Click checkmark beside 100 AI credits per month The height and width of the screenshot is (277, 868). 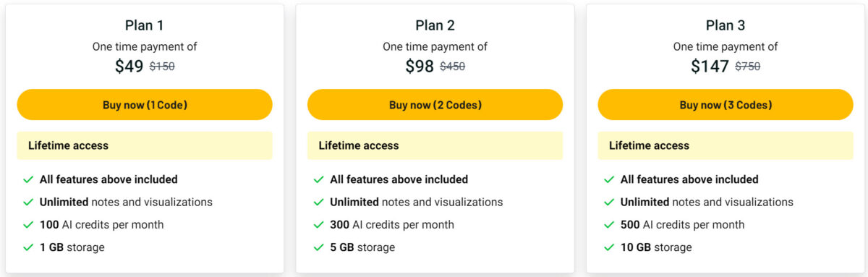(28, 225)
